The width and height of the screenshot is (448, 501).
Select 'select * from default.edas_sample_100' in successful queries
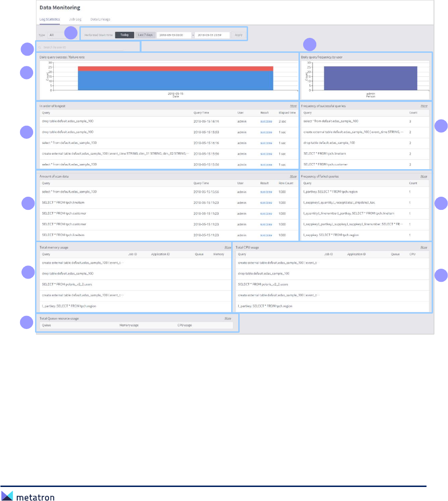click(331, 122)
